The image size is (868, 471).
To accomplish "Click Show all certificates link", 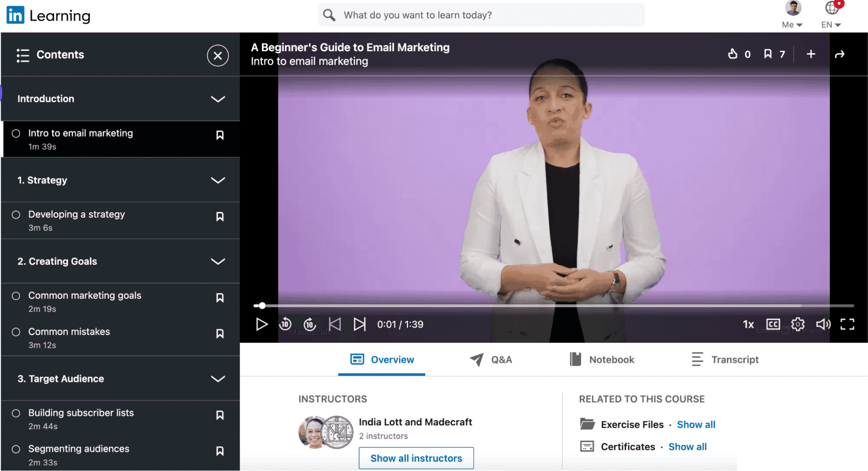I will coord(687,446).
